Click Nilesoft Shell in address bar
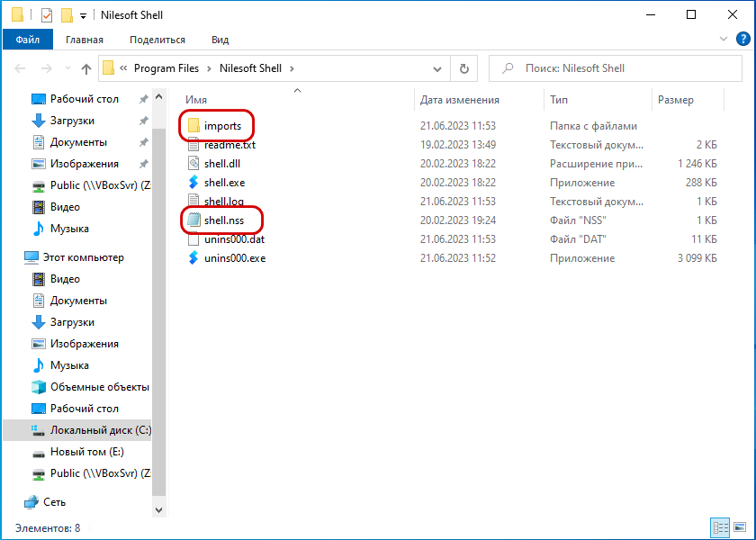The height and width of the screenshot is (540, 756). tap(250, 68)
